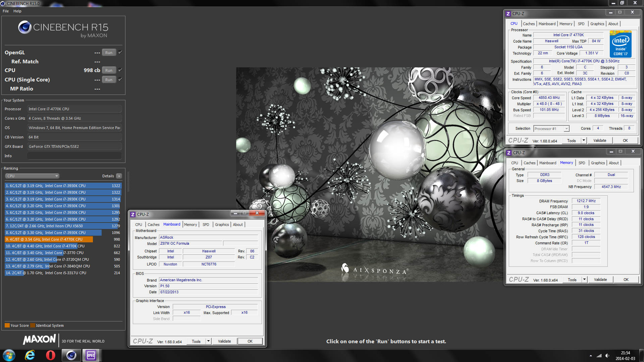Screen dimensions: 644x362
Task: Click NB Frequency value 4547.3 MHz
Action: tap(611, 187)
